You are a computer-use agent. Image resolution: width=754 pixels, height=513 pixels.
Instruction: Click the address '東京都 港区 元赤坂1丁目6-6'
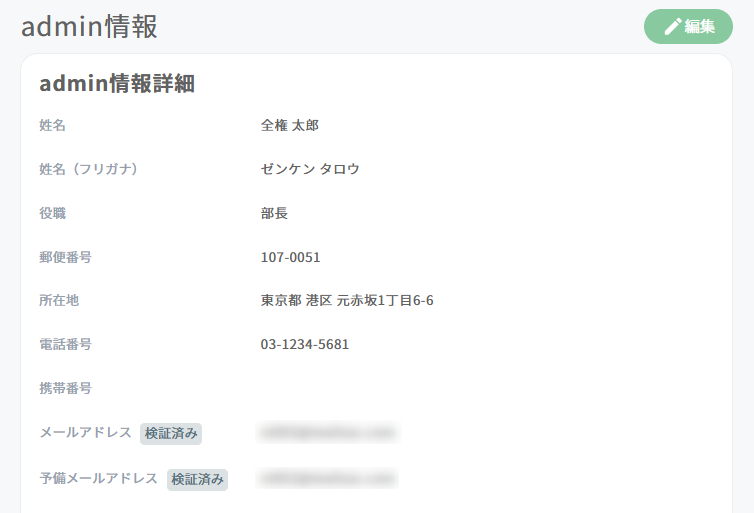(x=347, y=300)
